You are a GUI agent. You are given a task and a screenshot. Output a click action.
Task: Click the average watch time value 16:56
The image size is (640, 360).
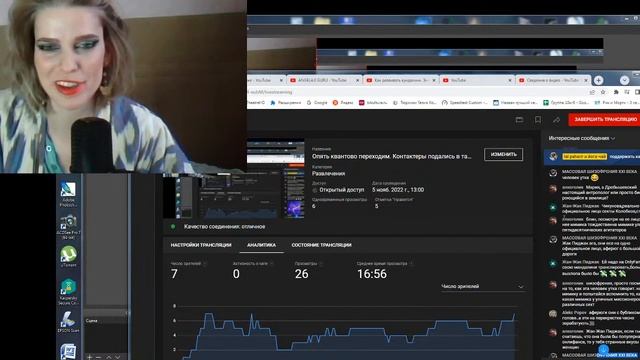(x=372, y=274)
